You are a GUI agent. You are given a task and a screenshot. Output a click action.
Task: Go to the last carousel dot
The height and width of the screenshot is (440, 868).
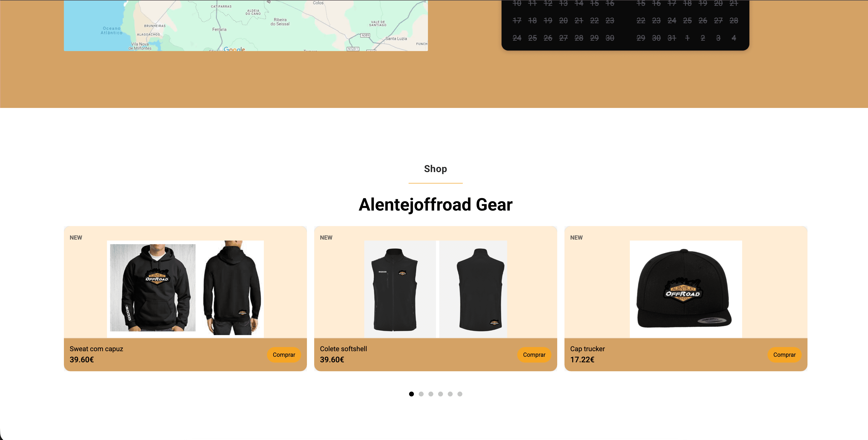(460, 394)
